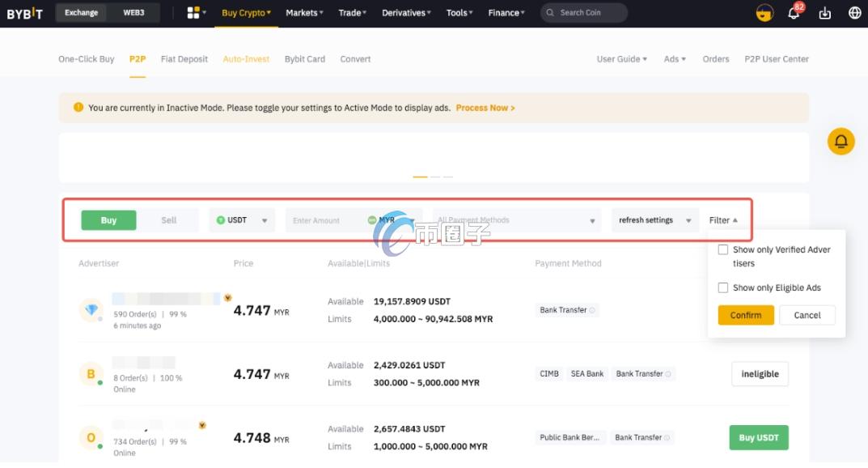Open the Orders link
This screenshot has height=468, width=868.
click(x=716, y=59)
